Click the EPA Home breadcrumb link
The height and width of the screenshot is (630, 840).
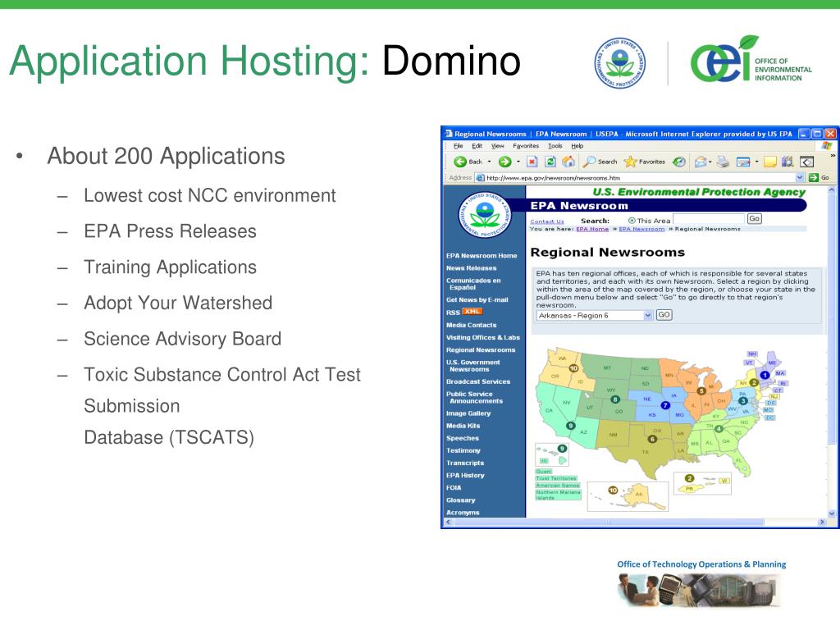[x=592, y=229]
